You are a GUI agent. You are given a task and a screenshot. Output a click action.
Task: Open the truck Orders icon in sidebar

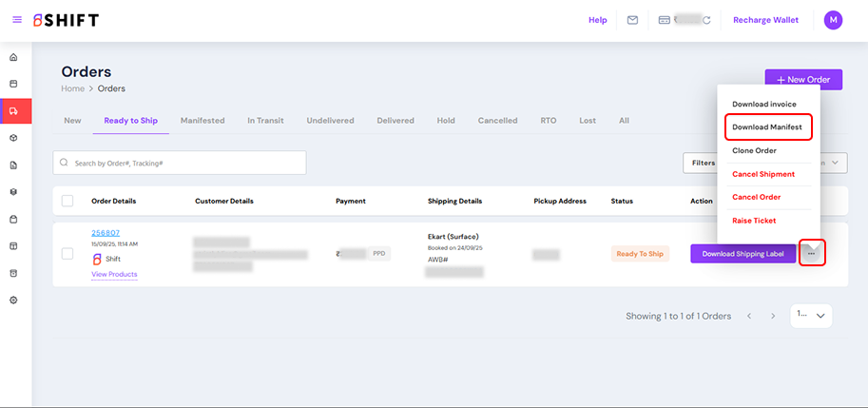pos(13,111)
